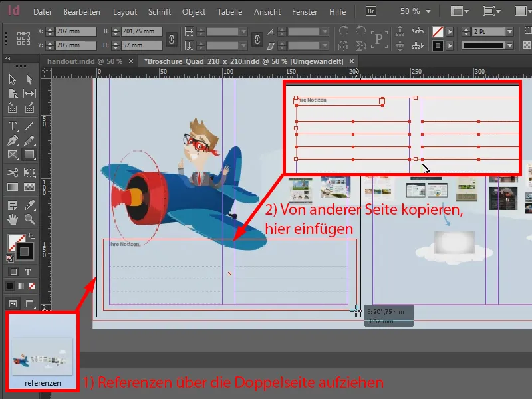Viewport: 532px width, 399px height.
Task: Open the rotation angle dropdown
Action: coord(325,31)
